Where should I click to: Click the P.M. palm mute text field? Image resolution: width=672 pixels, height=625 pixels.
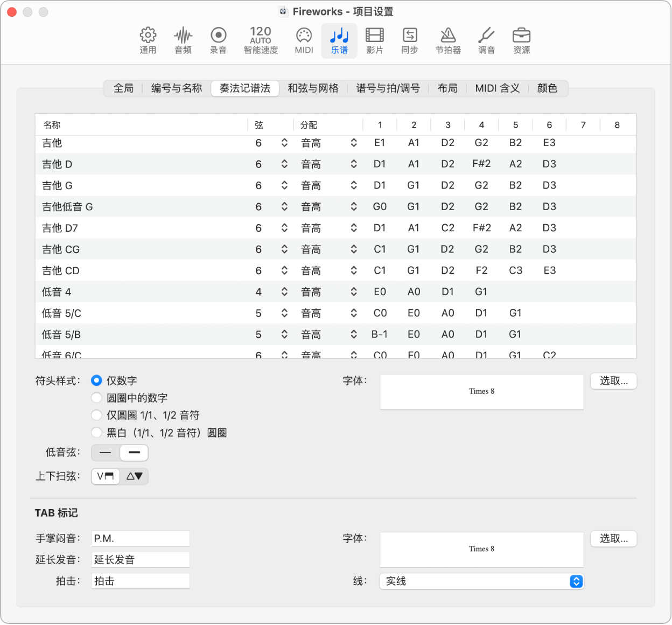(140, 538)
